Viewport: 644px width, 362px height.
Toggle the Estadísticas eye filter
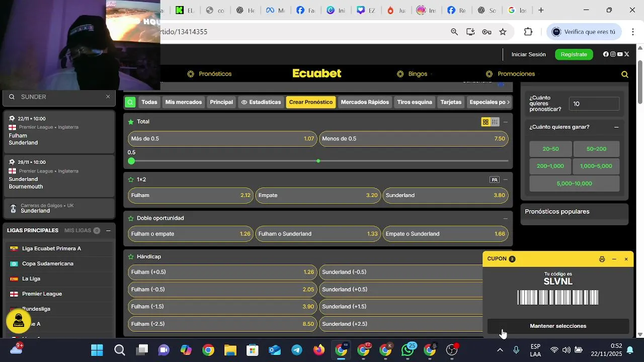pos(261,102)
